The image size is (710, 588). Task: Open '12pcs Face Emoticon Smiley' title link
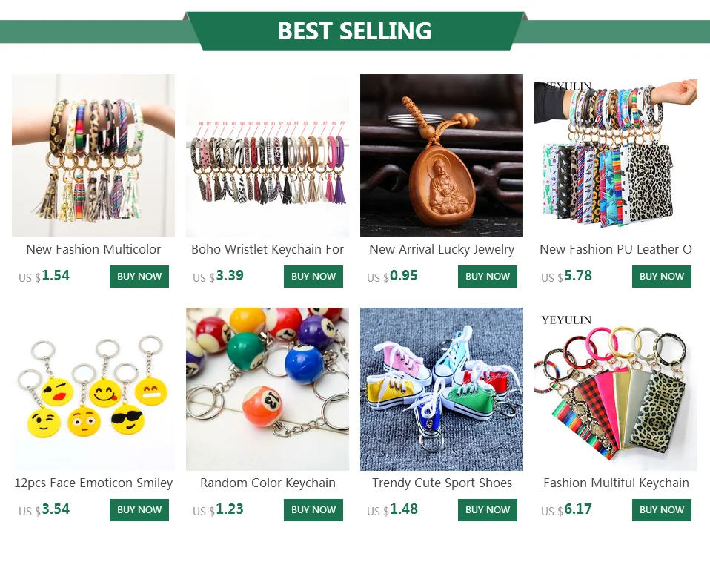pyautogui.click(x=93, y=483)
